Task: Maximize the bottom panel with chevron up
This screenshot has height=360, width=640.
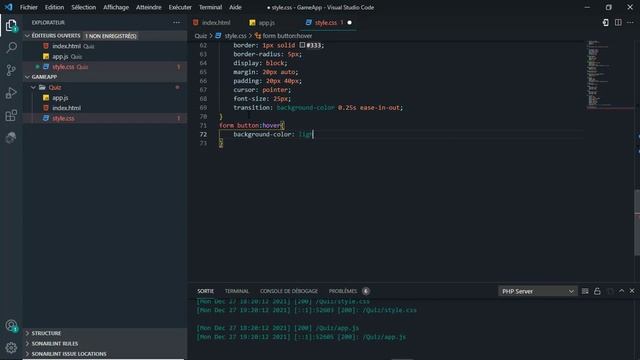Action: coord(621,291)
